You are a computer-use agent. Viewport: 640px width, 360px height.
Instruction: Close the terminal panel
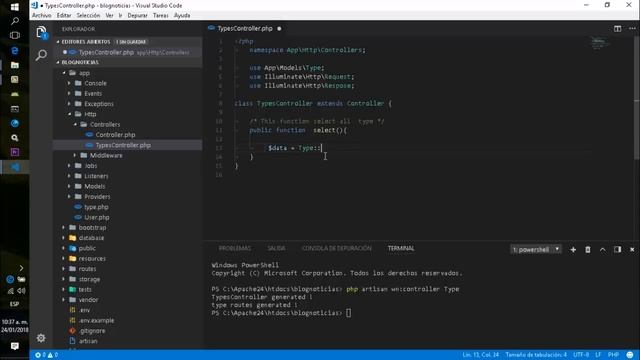[632, 249]
